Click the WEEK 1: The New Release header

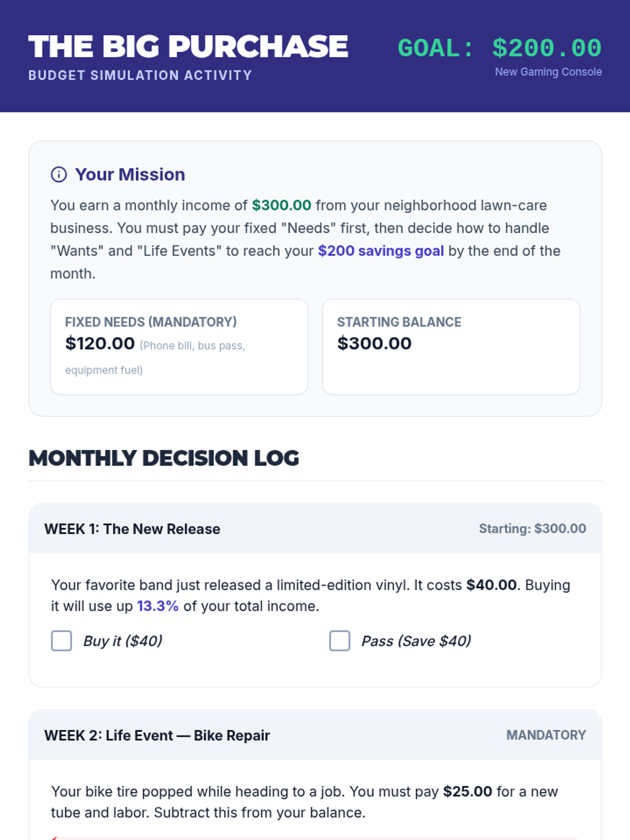tap(132, 529)
